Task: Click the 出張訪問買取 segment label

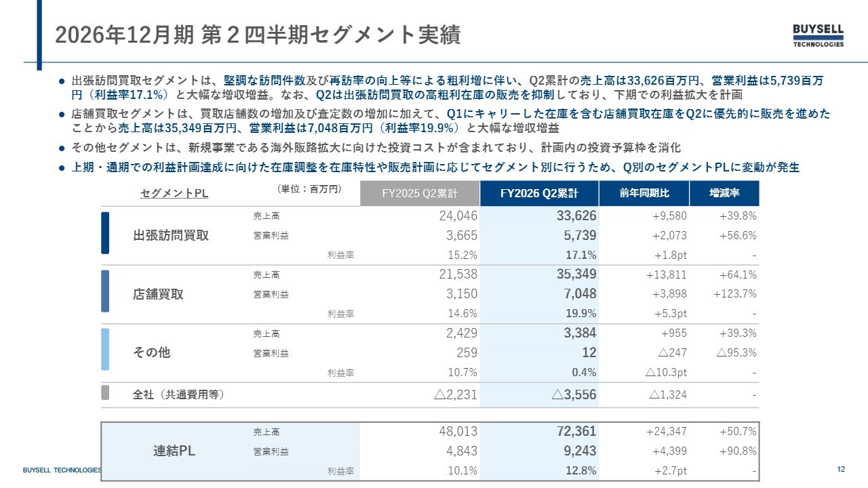Action: 171,236
